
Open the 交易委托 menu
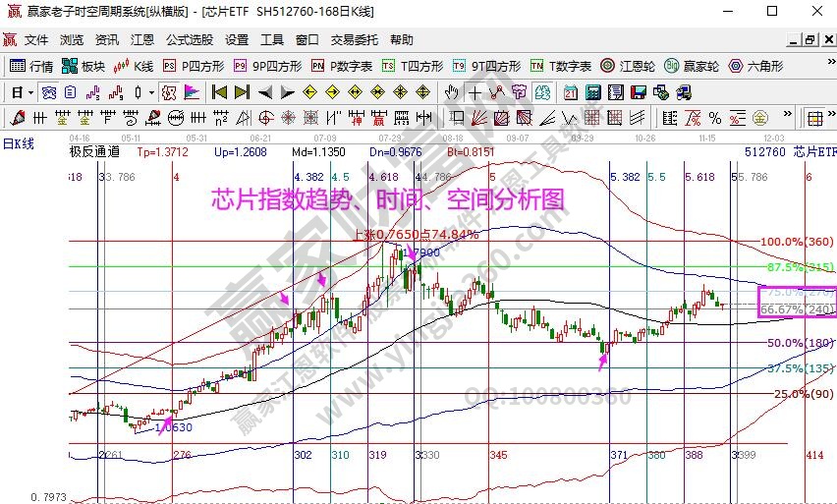(x=354, y=40)
